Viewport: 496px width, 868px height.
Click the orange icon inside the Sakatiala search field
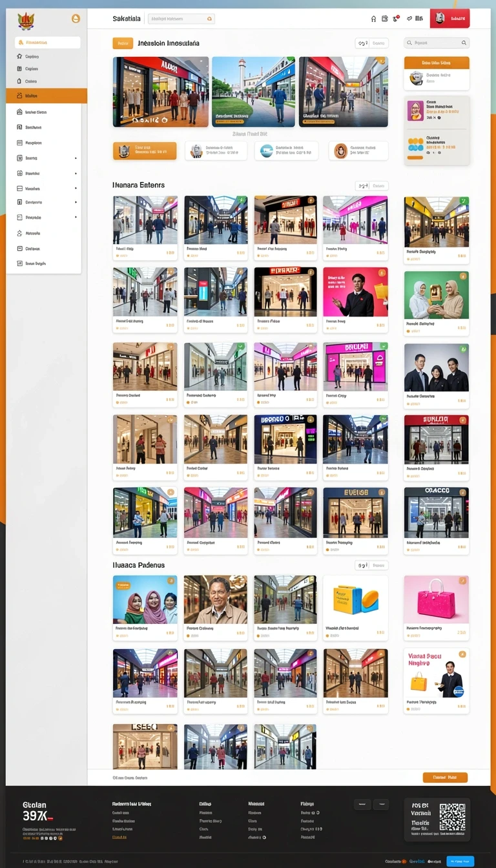(209, 19)
